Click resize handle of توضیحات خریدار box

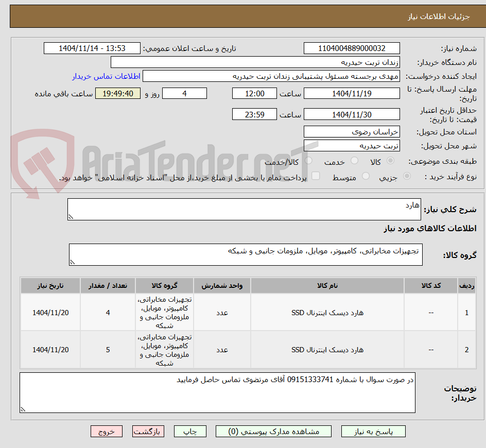pyautogui.click(x=23, y=409)
